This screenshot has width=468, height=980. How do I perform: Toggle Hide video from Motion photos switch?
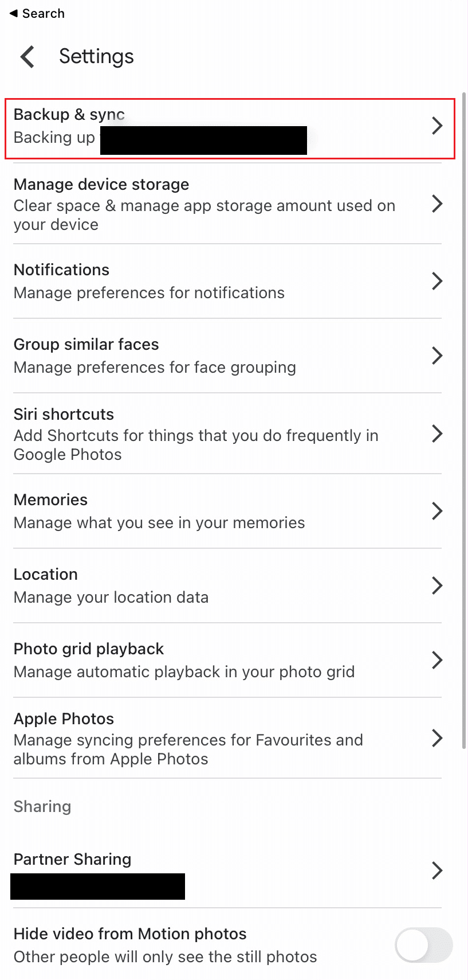424,945
